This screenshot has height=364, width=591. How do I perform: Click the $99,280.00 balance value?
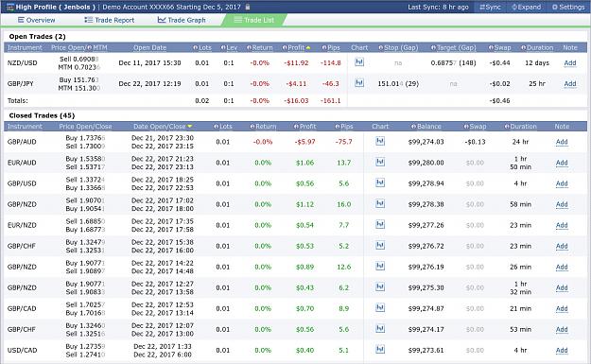coord(426,163)
